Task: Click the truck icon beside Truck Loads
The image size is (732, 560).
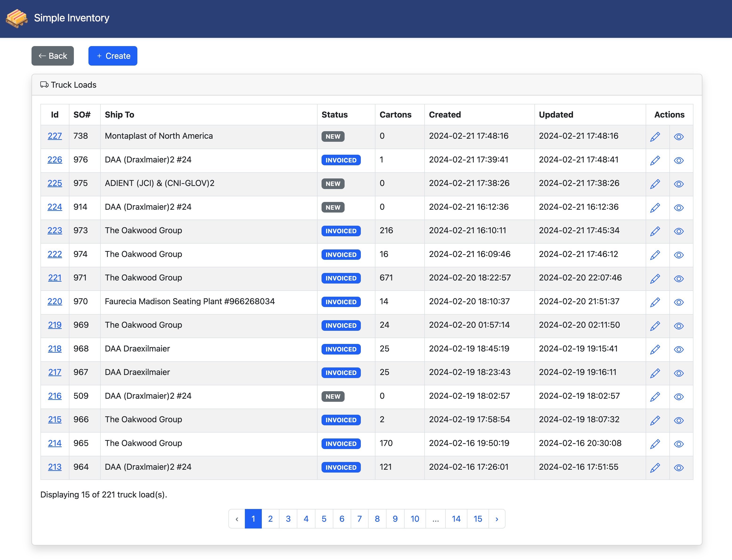Action: pyautogui.click(x=44, y=85)
